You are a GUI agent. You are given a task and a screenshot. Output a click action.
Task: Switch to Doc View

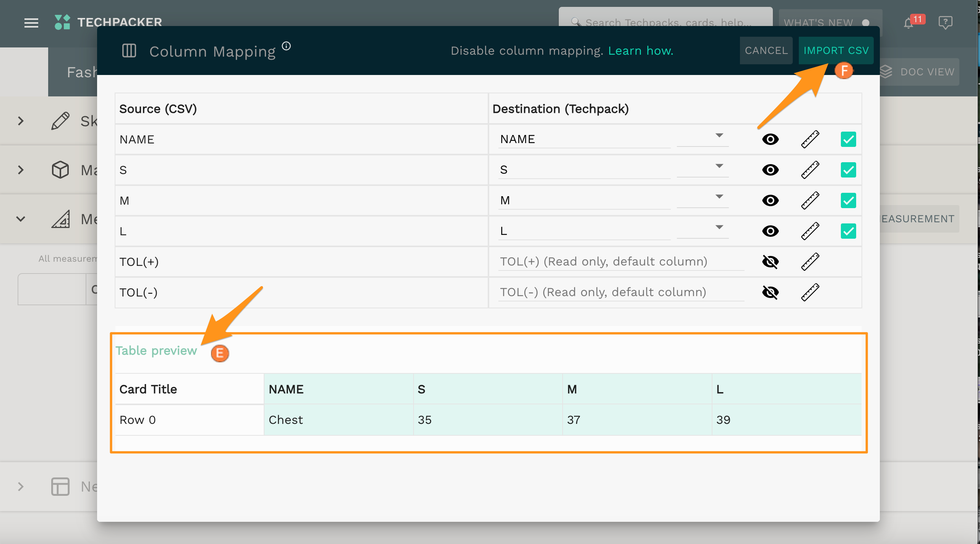919,72
